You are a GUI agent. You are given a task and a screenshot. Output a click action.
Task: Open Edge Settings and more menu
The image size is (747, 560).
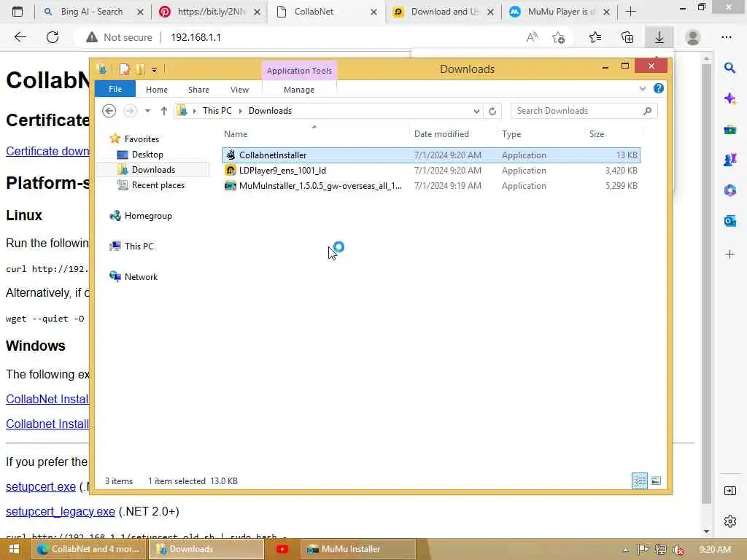tap(726, 37)
